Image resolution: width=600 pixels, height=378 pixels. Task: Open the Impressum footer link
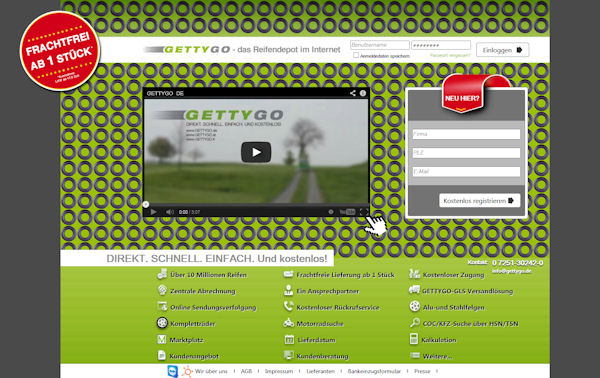pyautogui.click(x=279, y=371)
